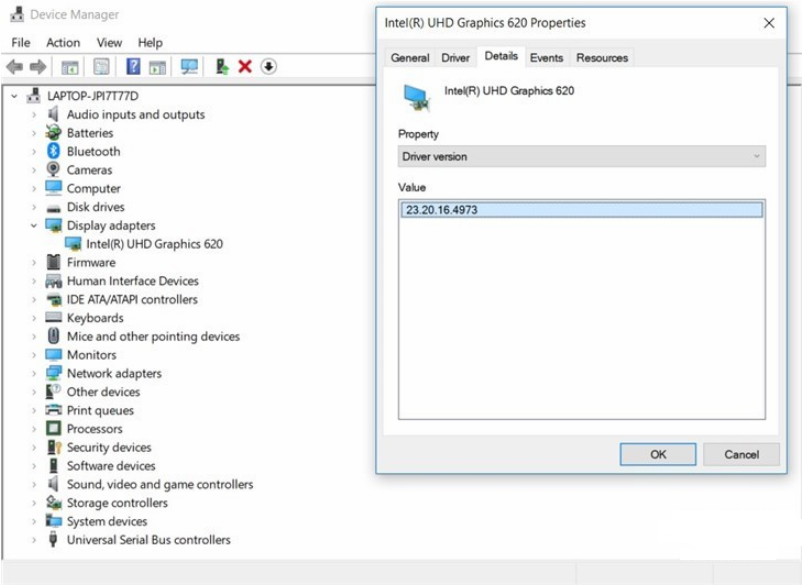Switch to the Events tab
Viewport: 802px width, 585px height.
tap(546, 58)
